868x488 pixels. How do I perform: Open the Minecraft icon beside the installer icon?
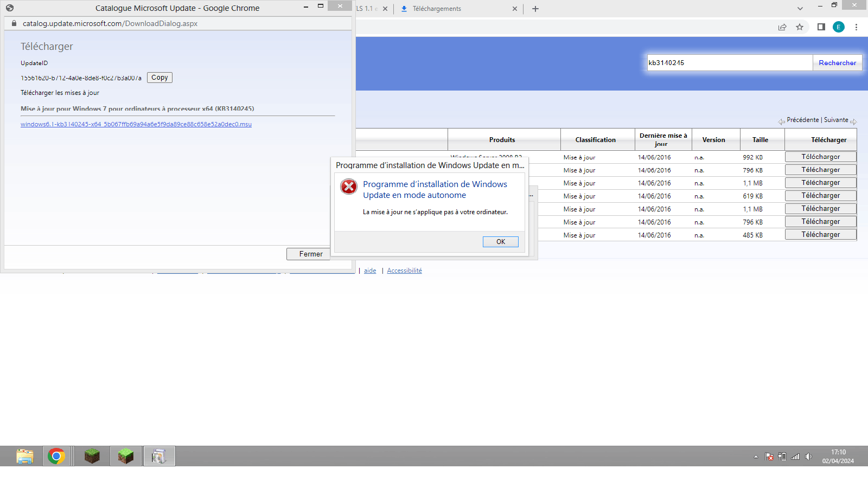pos(126,457)
